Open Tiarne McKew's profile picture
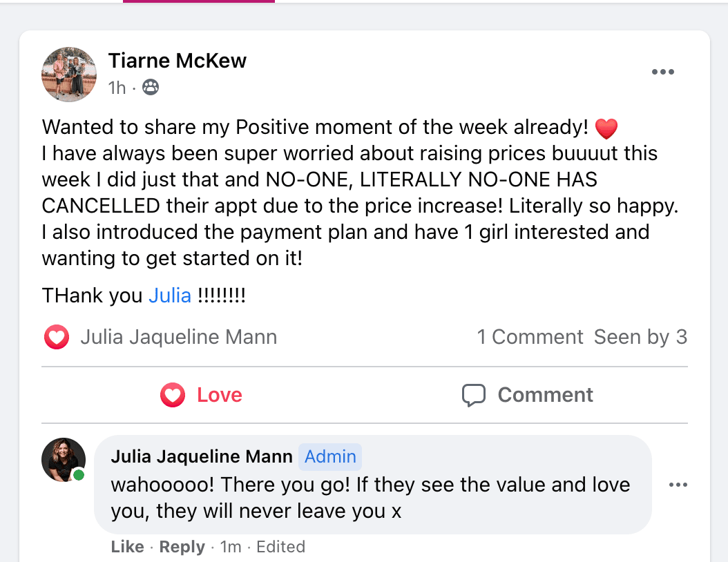 [69, 75]
